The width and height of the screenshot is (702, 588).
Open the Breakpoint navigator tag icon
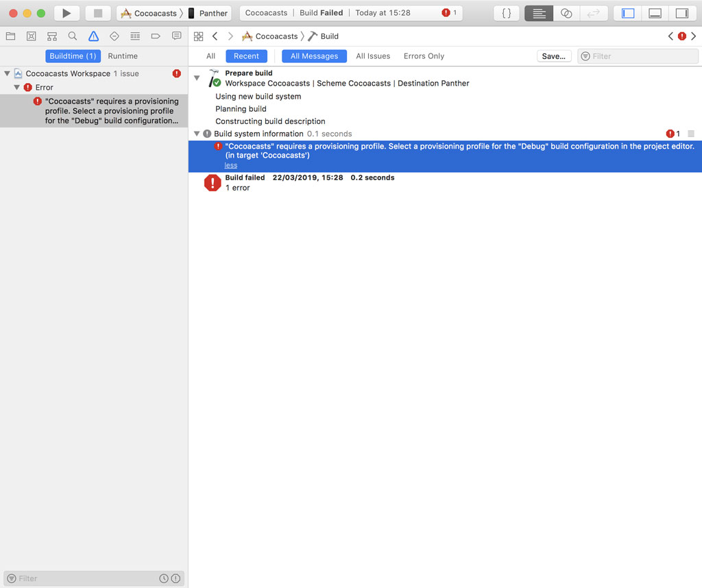pos(156,36)
